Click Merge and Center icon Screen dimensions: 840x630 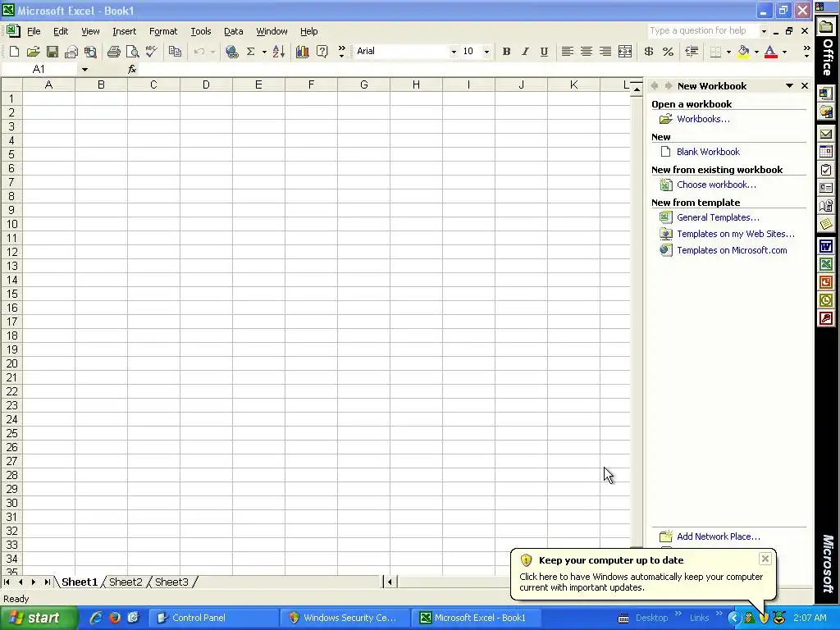tap(624, 52)
